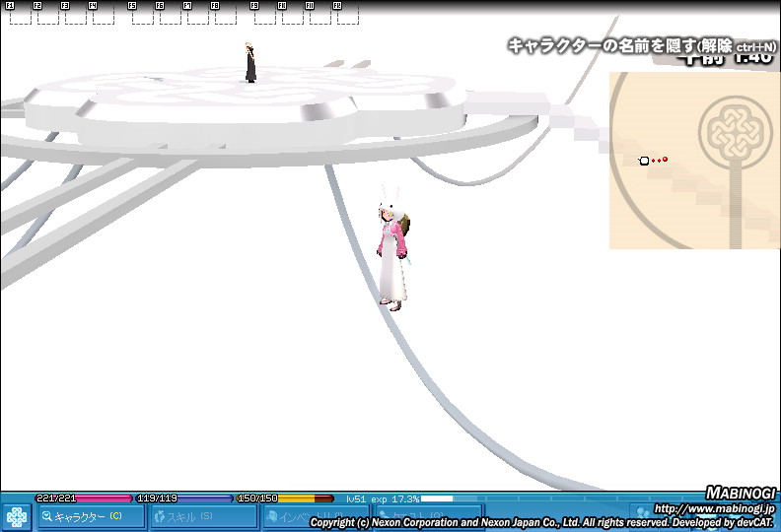781x532 pixels.
Task: Activate the F5 hotkey slot
Action: [142, 14]
